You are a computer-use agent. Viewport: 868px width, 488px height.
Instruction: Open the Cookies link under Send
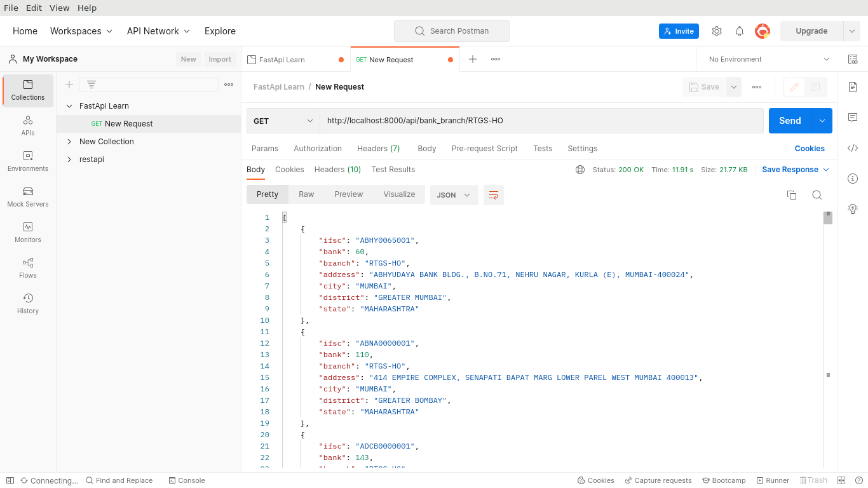tap(810, 149)
